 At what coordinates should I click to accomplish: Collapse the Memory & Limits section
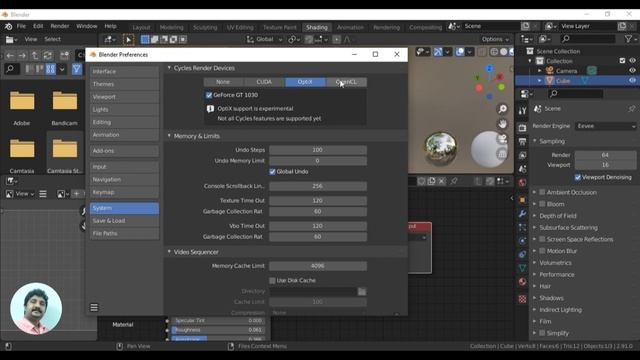pyautogui.click(x=169, y=136)
